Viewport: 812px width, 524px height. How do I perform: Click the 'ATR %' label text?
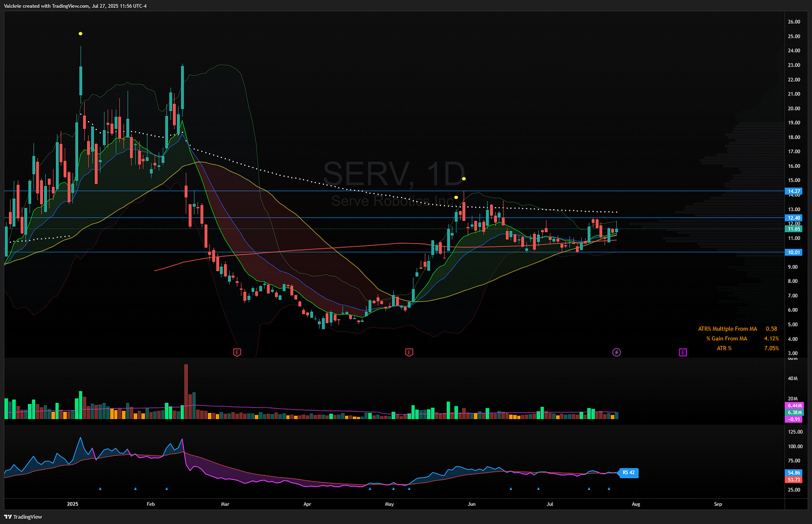tap(724, 348)
